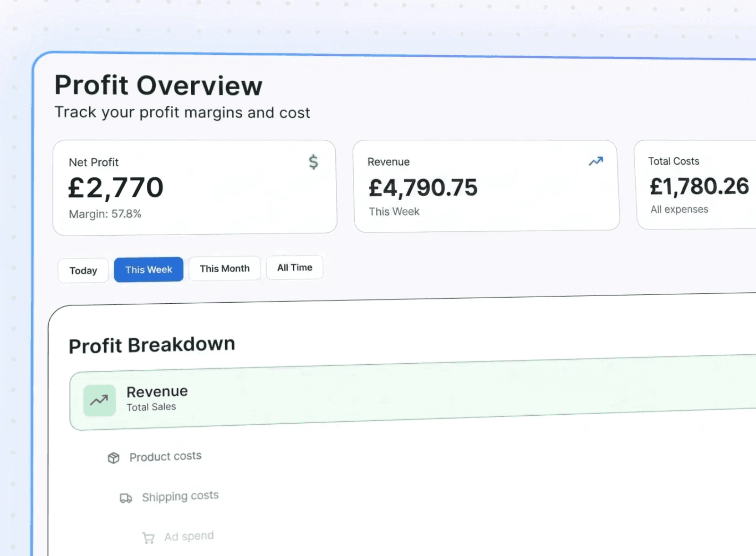The image size is (756, 556).
Task: Open the Total Costs card
Action: [x=698, y=185]
